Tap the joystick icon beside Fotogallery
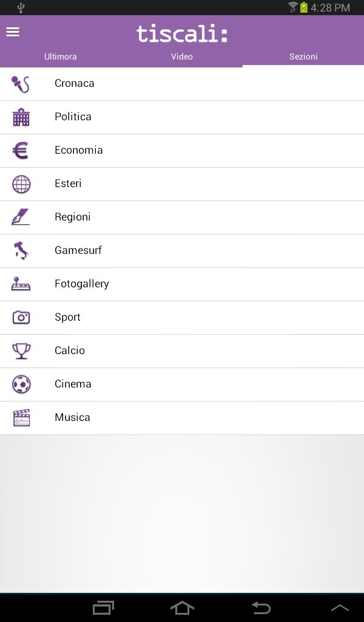Viewport: 364px width, 622px height. (21, 284)
